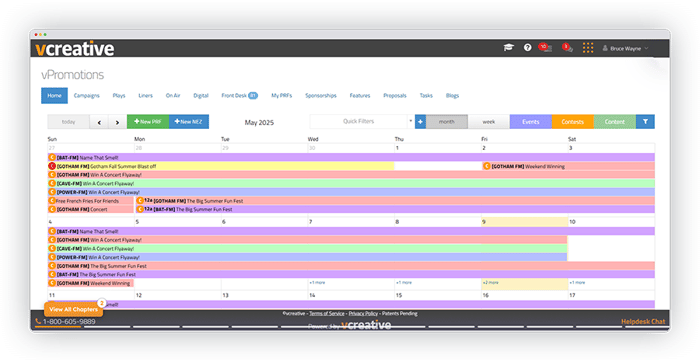The image size is (700, 362).
Task: Open the Terms of Service link
Action: tap(327, 313)
